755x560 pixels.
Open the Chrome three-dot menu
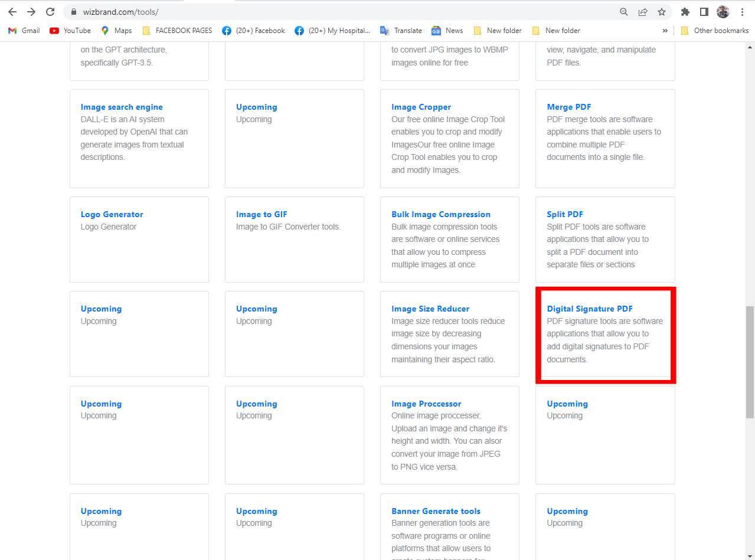pos(742,11)
